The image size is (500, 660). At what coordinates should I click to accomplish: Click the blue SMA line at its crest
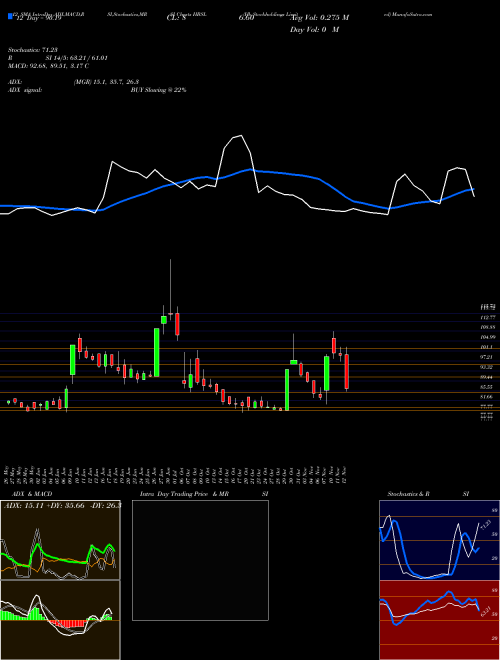coord(251,169)
